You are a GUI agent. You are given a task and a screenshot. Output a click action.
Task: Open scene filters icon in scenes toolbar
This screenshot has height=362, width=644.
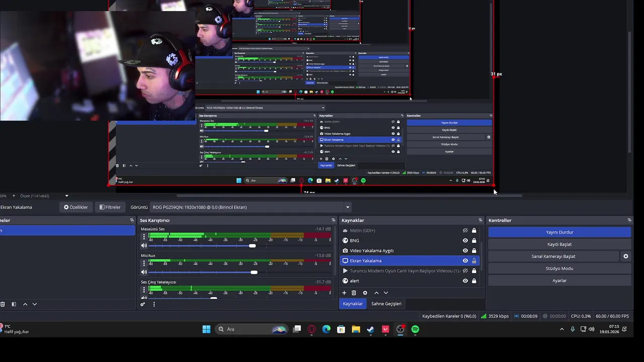pyautogui.click(x=14, y=304)
